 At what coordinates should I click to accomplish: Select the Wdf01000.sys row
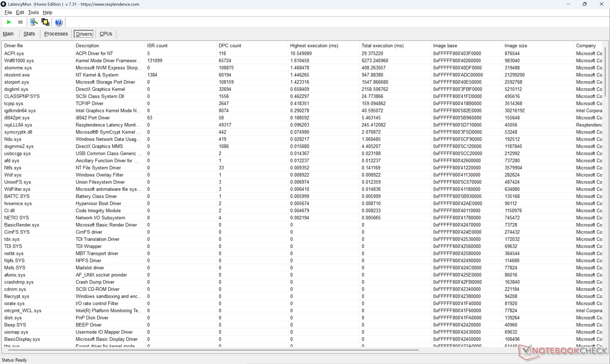click(x=302, y=60)
